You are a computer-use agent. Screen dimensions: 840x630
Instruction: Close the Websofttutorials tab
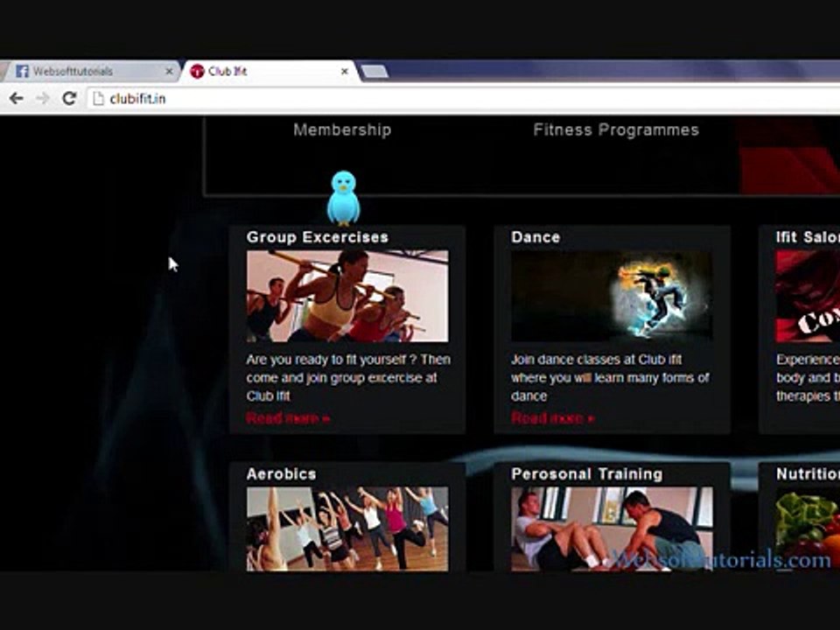coord(169,71)
